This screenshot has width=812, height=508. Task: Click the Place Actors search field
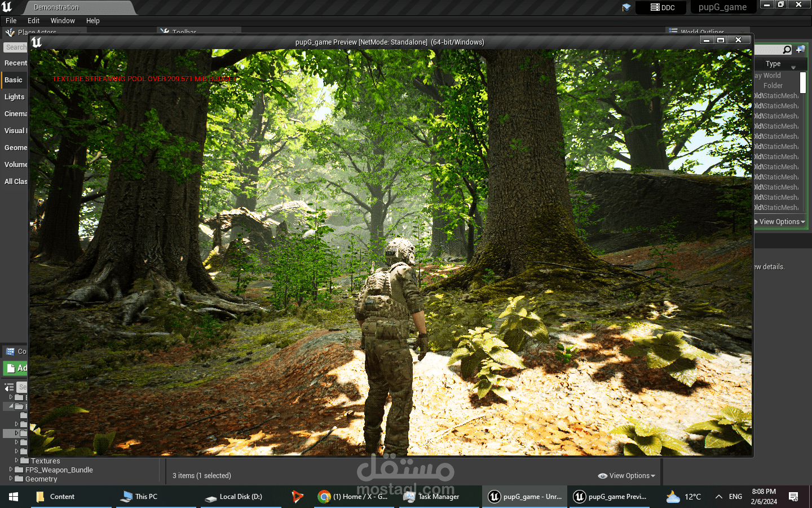[16, 47]
